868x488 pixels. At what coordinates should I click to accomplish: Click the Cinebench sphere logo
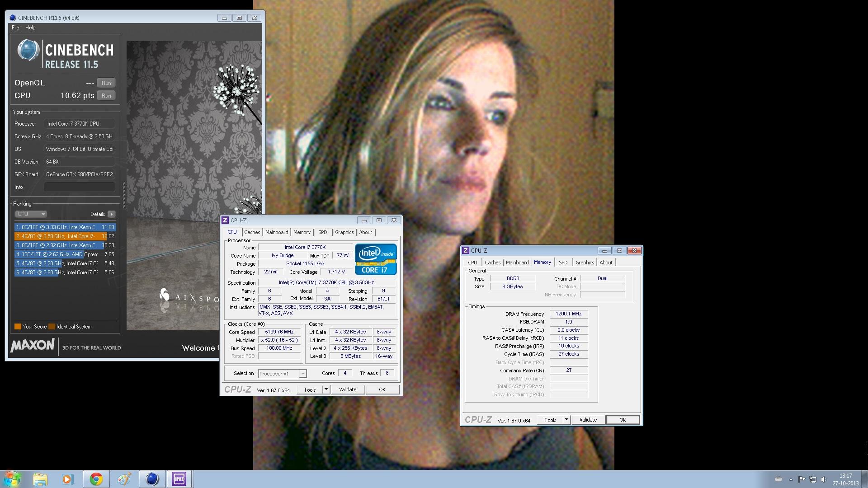28,50
